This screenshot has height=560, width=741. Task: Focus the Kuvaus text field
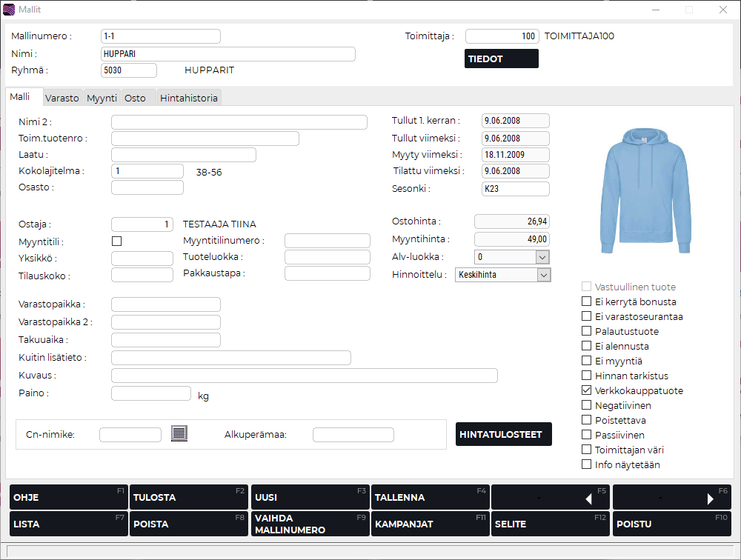pos(304,376)
